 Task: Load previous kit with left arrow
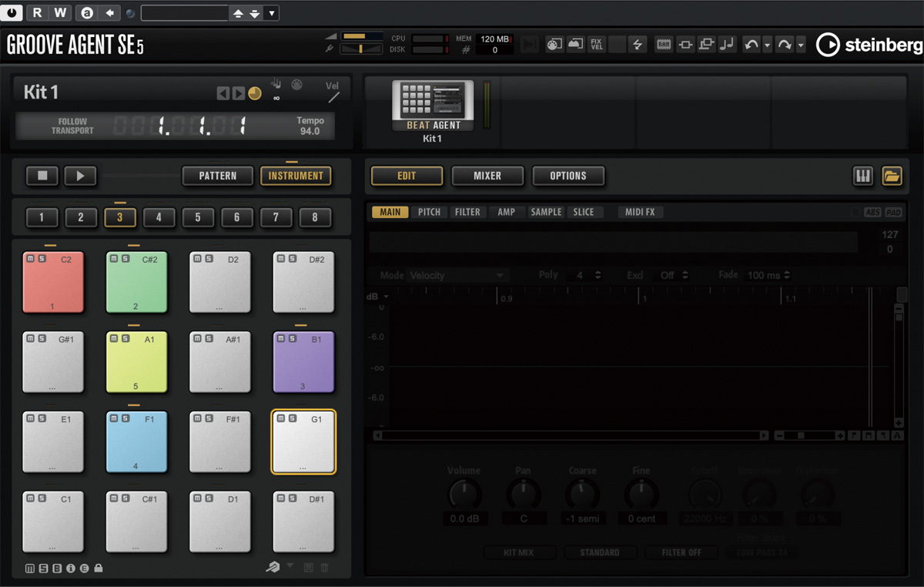click(x=223, y=93)
